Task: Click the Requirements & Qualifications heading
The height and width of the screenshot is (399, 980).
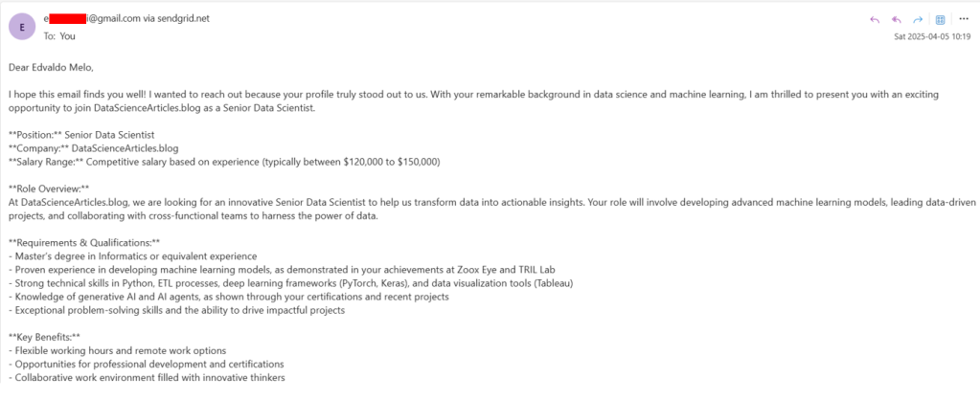Action: pyautogui.click(x=84, y=243)
